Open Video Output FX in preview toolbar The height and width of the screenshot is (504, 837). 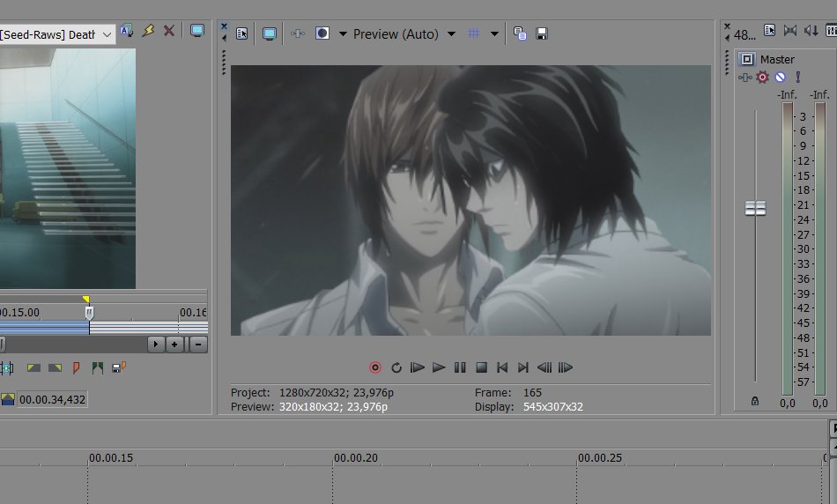point(298,33)
